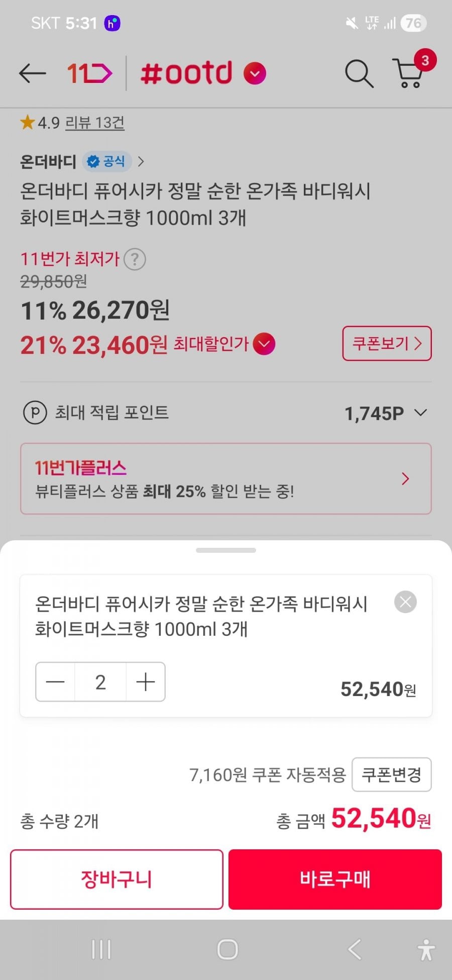Open the 리뷰 13건 reviews link
The width and height of the screenshot is (452, 980).
95,123
